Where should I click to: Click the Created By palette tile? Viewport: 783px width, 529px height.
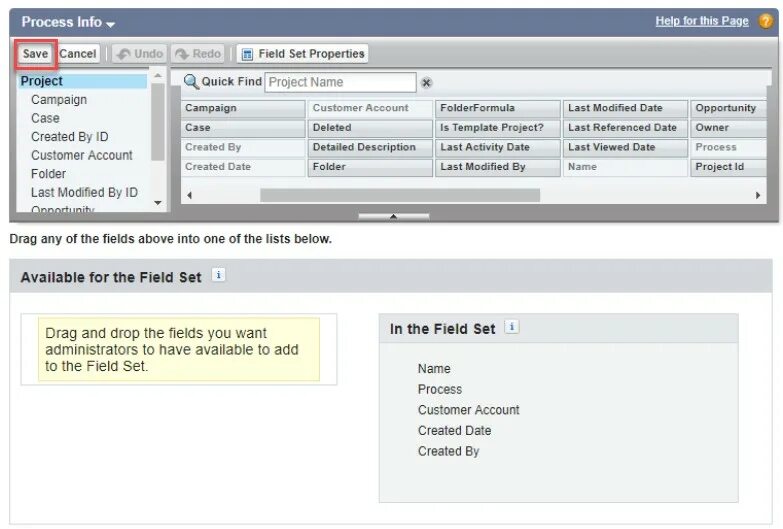coord(243,147)
